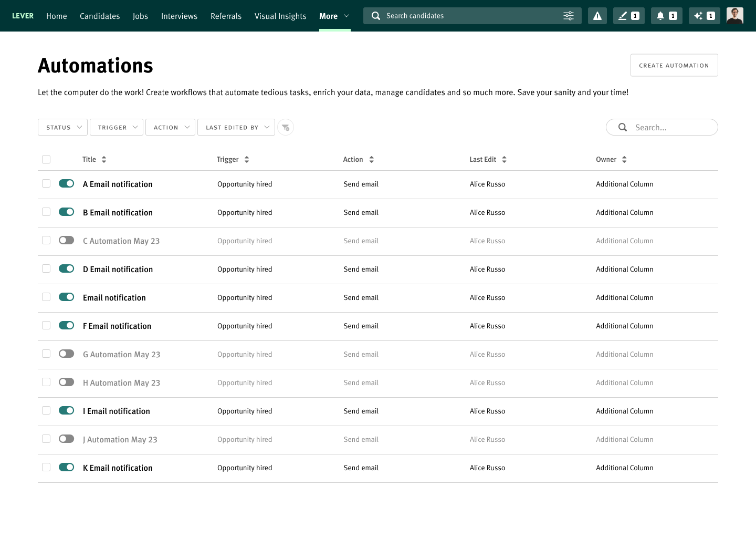The width and height of the screenshot is (756, 538).
Task: Enable the G Automation May 23 toggle
Action: 67,354
